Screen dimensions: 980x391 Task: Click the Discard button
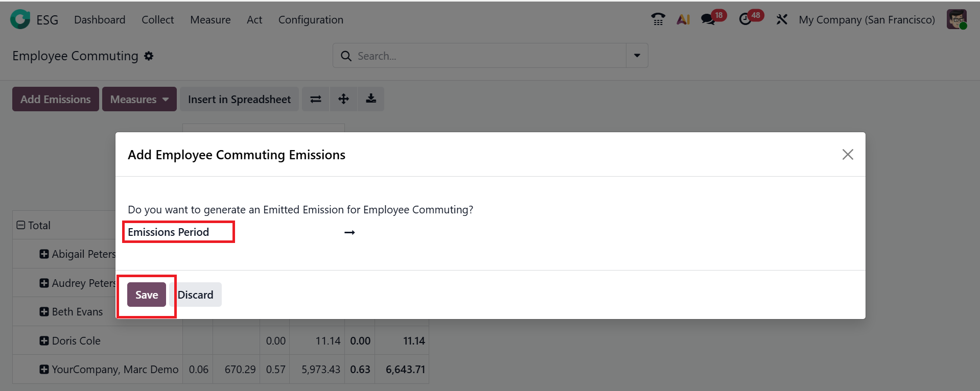(196, 295)
